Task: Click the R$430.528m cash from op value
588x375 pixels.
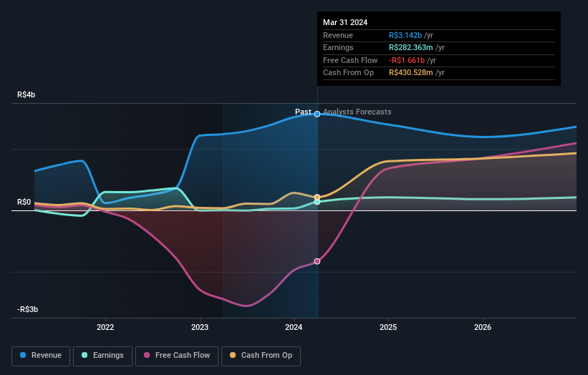Action: pos(411,73)
